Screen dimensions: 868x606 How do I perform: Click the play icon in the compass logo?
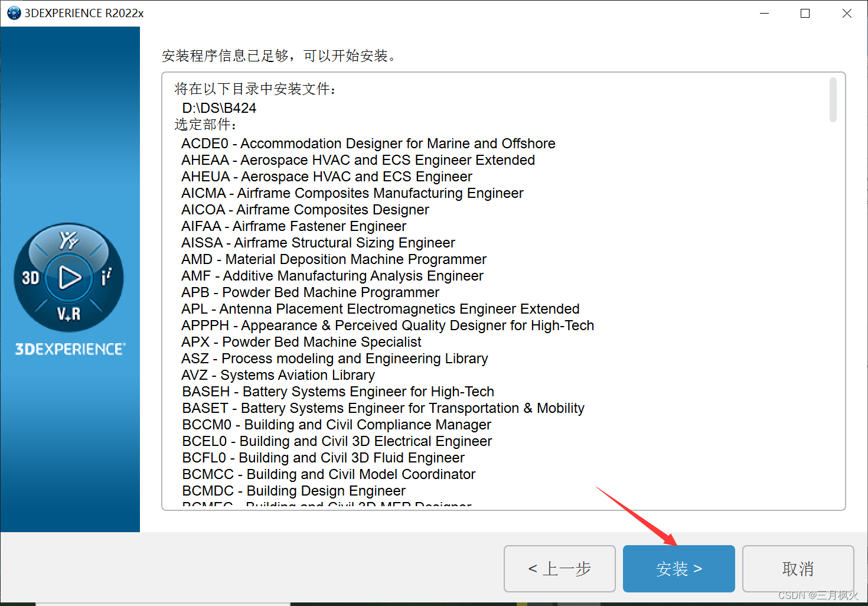70,277
